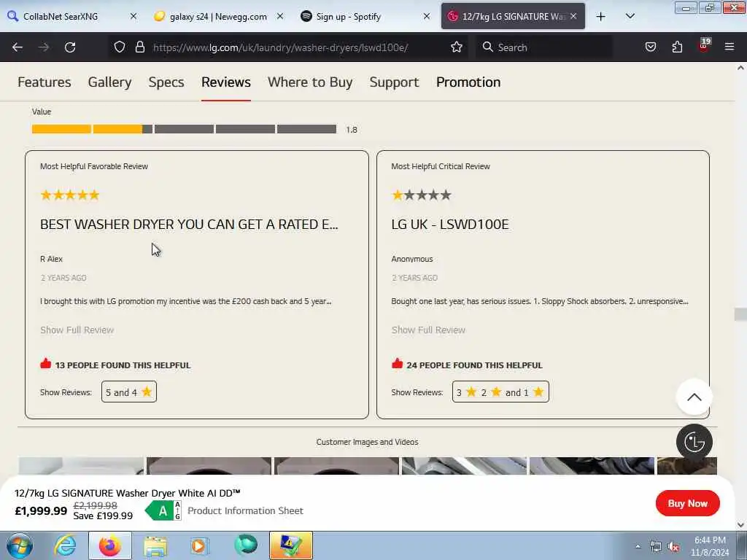
Task: Click the scroll-to-top arrow button
Action: click(694, 397)
